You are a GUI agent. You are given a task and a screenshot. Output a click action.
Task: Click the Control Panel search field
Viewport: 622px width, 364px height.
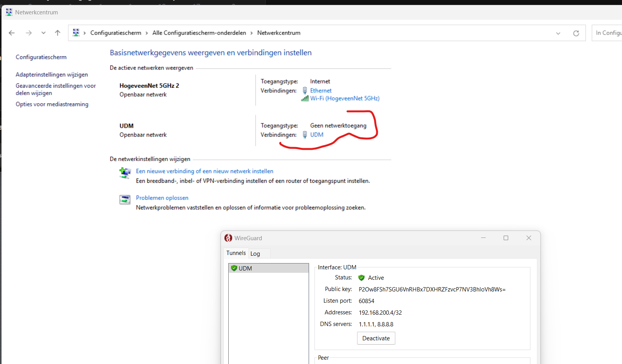(608, 33)
